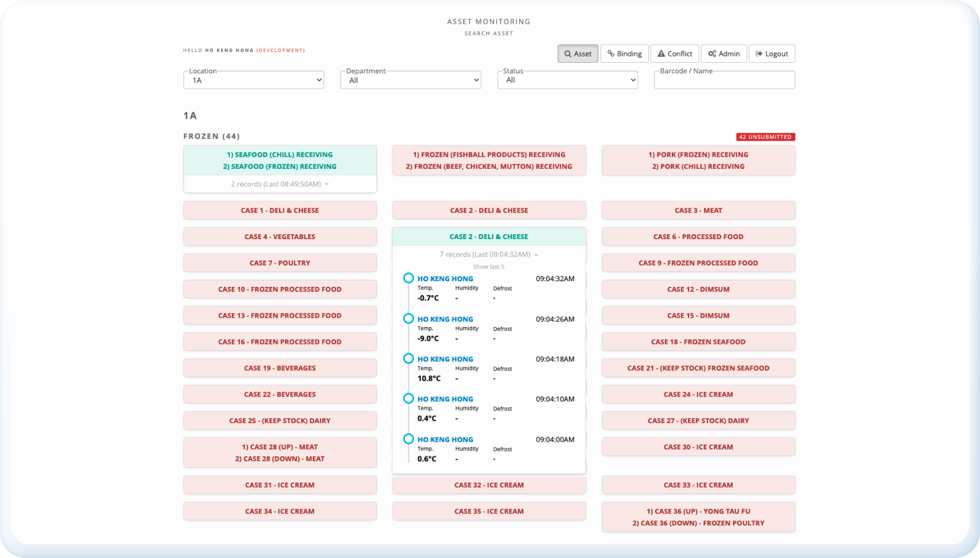Select Case 12 - Dimsum
The image size is (980, 558).
[699, 289]
